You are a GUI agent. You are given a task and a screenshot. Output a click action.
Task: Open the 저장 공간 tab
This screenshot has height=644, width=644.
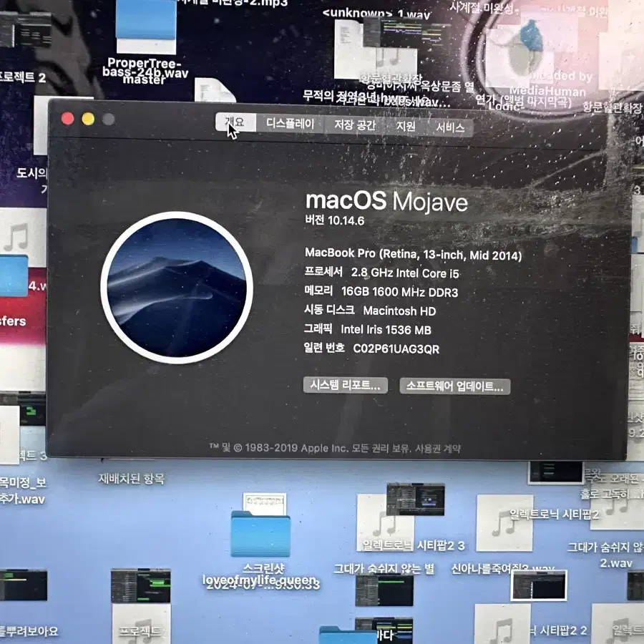(x=355, y=125)
